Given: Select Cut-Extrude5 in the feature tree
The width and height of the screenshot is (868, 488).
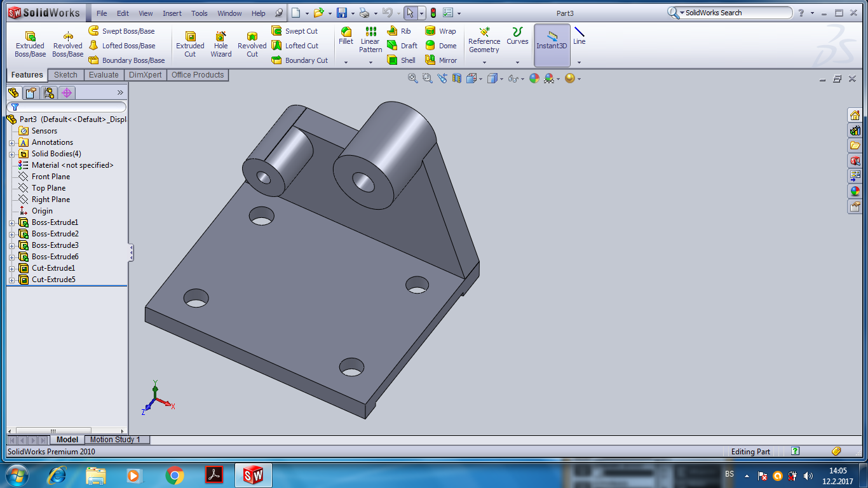Looking at the screenshot, I should (53, 280).
